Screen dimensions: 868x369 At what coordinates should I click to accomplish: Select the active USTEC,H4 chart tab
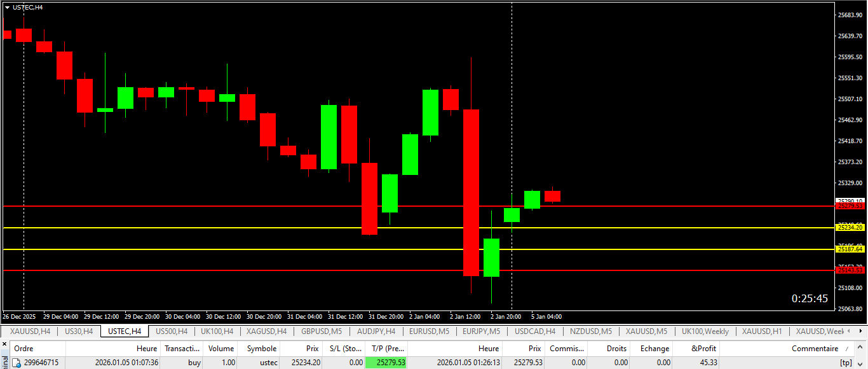point(125,331)
